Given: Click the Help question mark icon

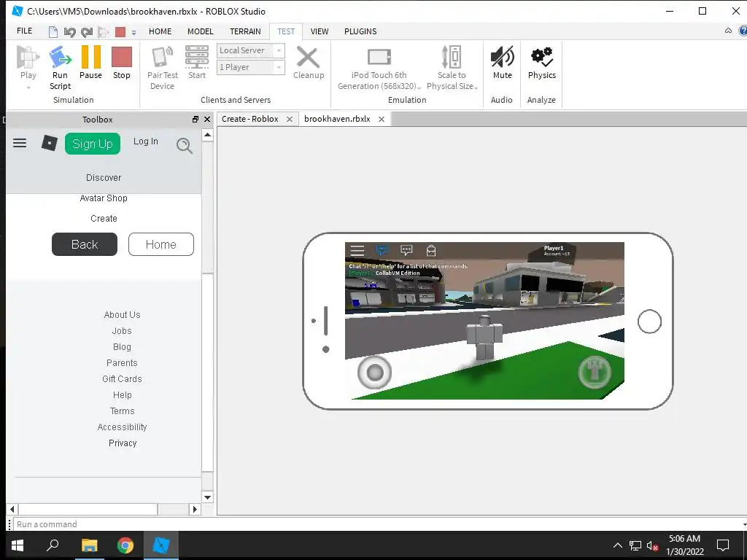Looking at the screenshot, I should [743, 31].
